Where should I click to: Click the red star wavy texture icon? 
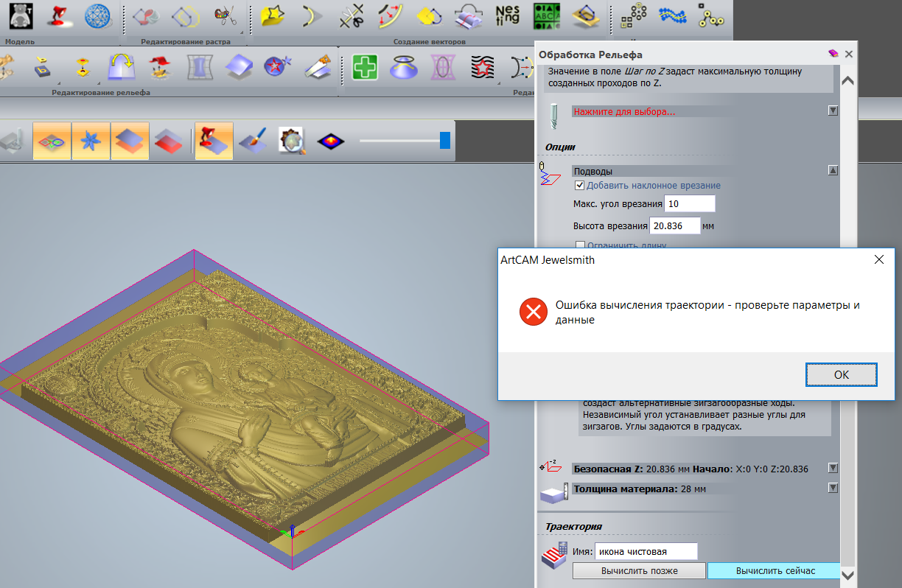pyautogui.click(x=482, y=68)
